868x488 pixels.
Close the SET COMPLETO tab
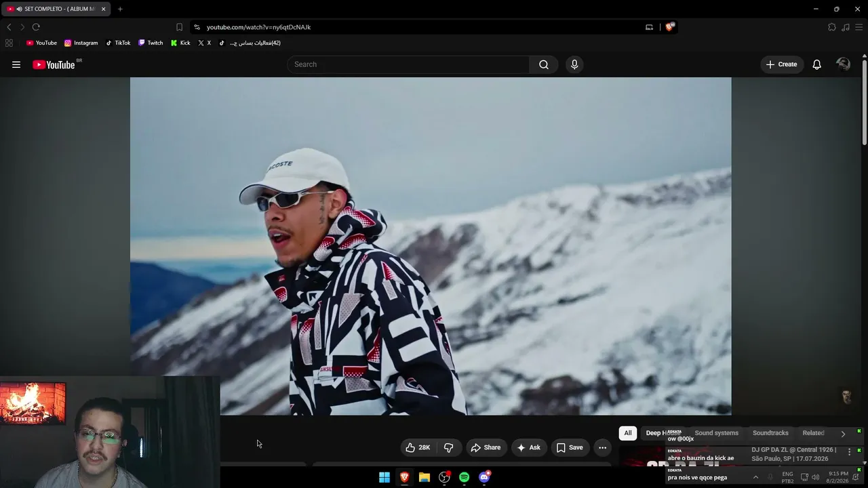103,9
